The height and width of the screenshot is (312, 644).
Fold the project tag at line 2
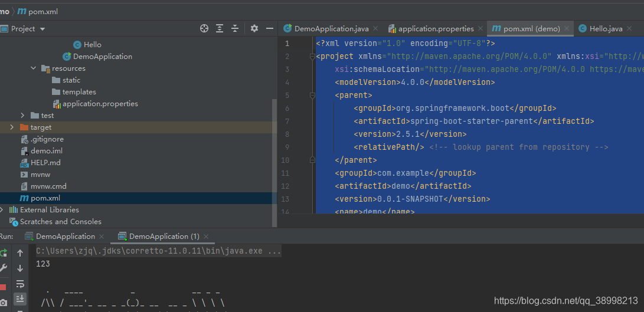click(x=312, y=57)
